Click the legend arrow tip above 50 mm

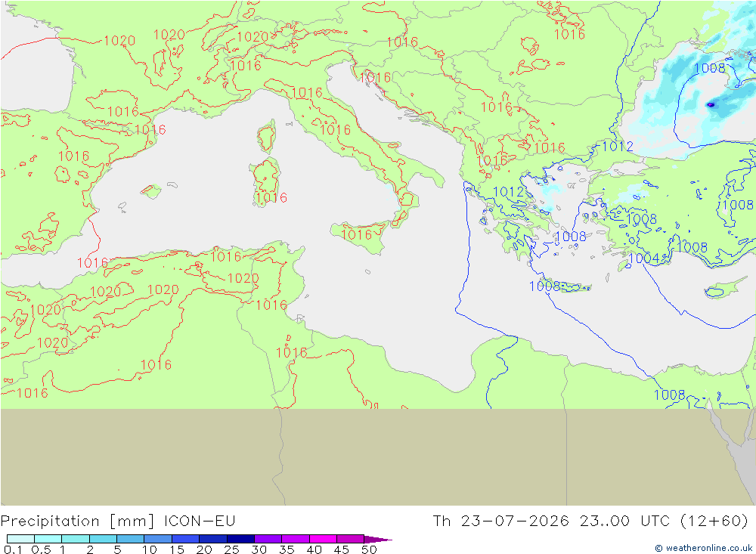point(379,539)
